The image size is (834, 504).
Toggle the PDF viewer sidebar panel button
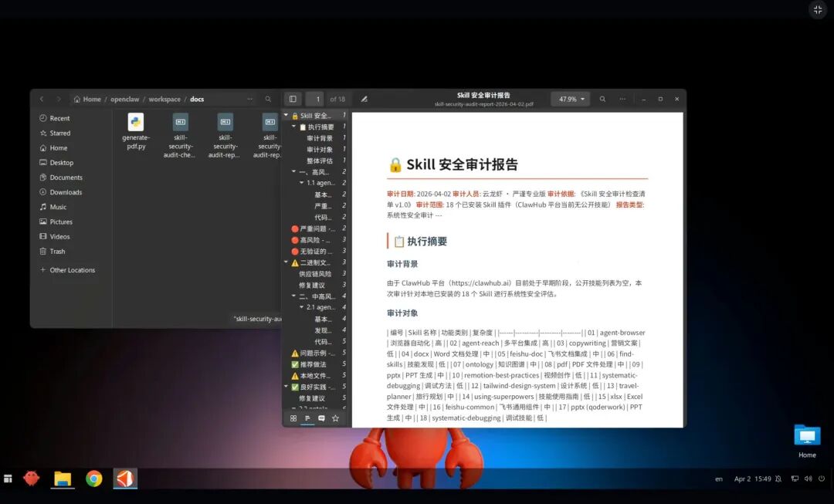(x=293, y=99)
